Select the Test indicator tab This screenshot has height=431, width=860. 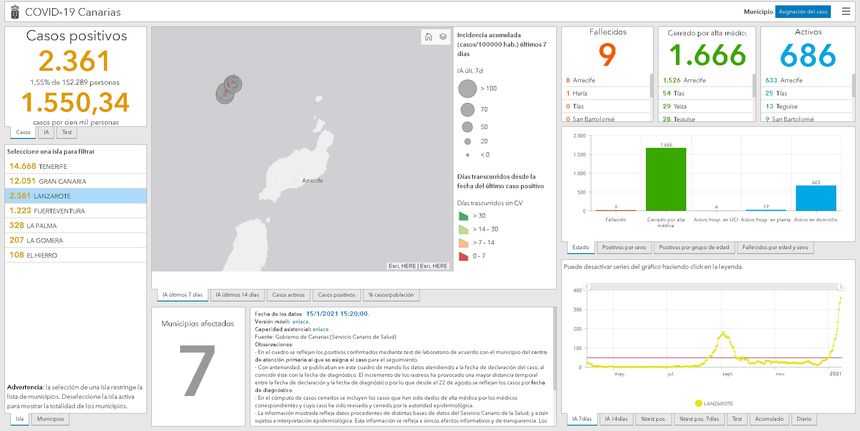66,132
